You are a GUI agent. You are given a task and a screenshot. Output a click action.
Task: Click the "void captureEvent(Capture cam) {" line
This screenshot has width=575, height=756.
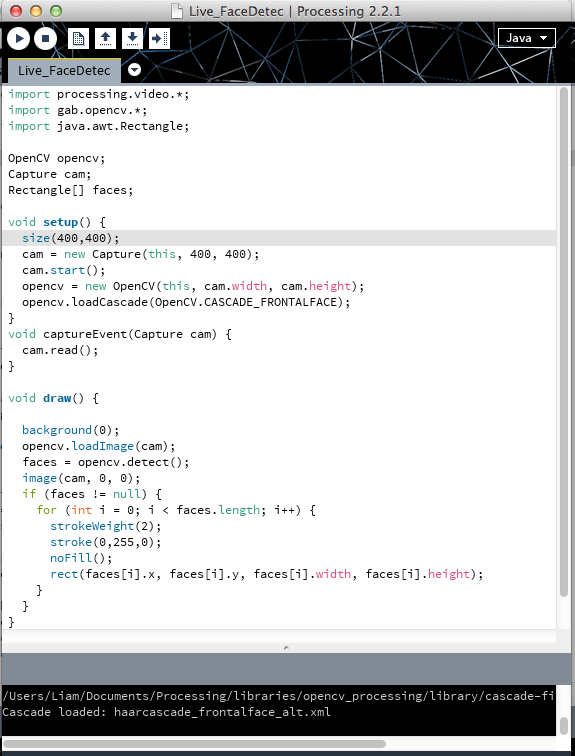pos(120,334)
